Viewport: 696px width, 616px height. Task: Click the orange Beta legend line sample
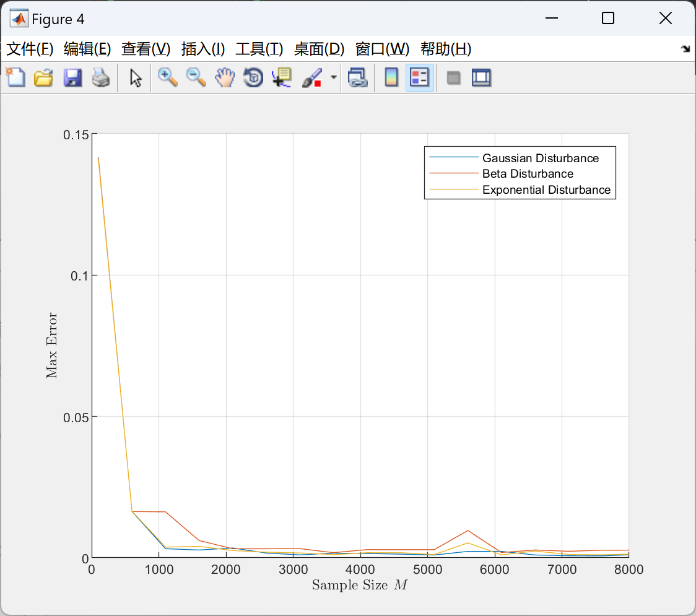pos(454,173)
